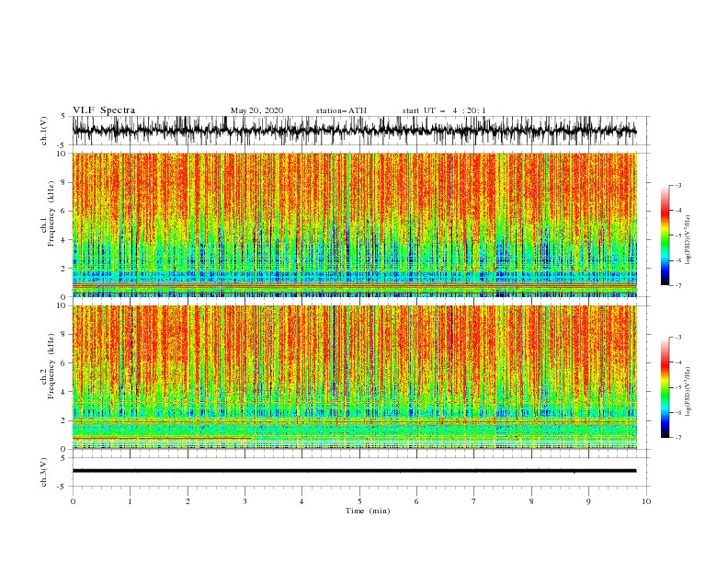The width and height of the screenshot is (728, 563).
Task: Click the "Time (min)" x-axis label
Action: coord(368,511)
